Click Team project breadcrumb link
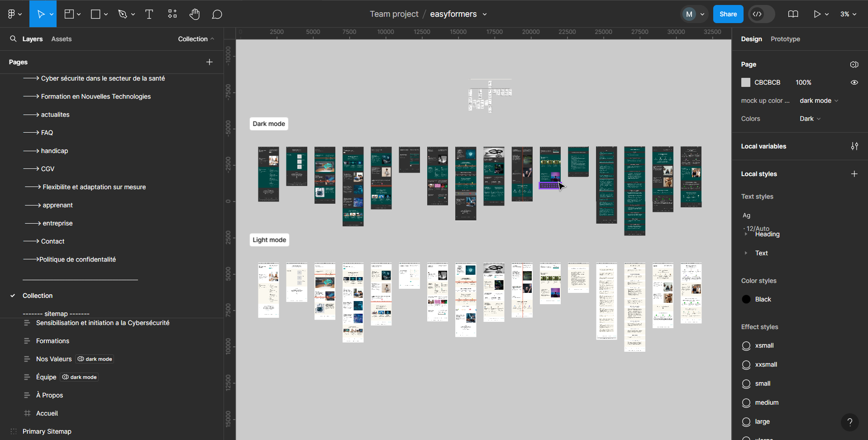This screenshot has height=440, width=868. click(x=394, y=14)
